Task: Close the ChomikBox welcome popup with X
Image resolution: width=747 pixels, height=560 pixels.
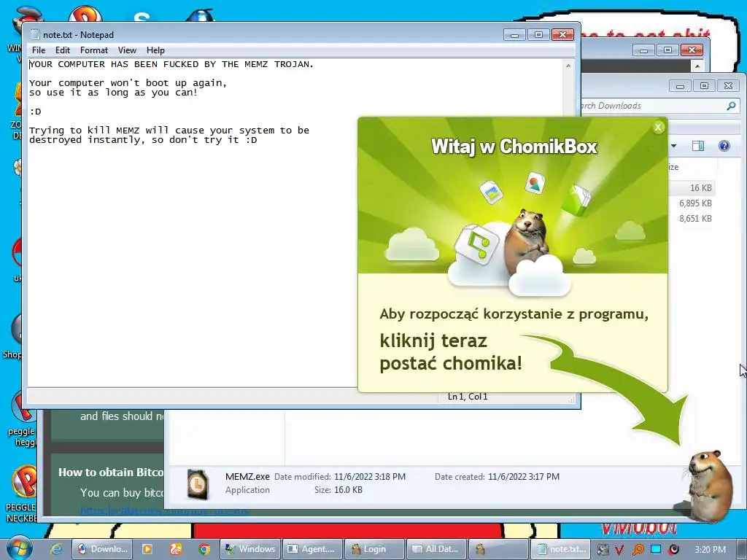Action: click(x=659, y=127)
